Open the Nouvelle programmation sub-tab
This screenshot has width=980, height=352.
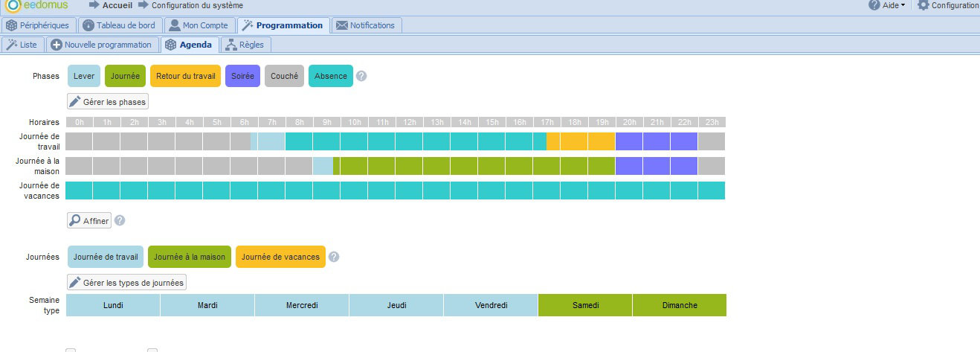click(102, 45)
